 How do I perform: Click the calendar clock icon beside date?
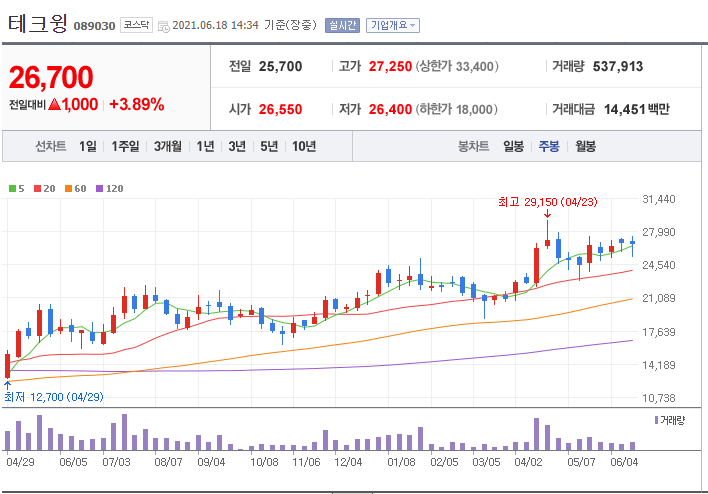(164, 26)
